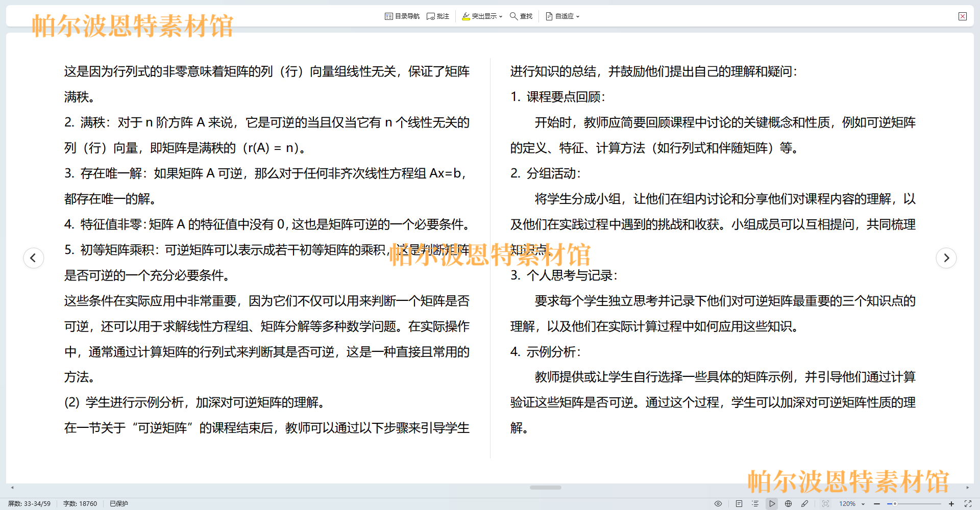This screenshot has width=980, height=510.
Task: Click page count 屏数: 33-34/59
Action: [29, 503]
